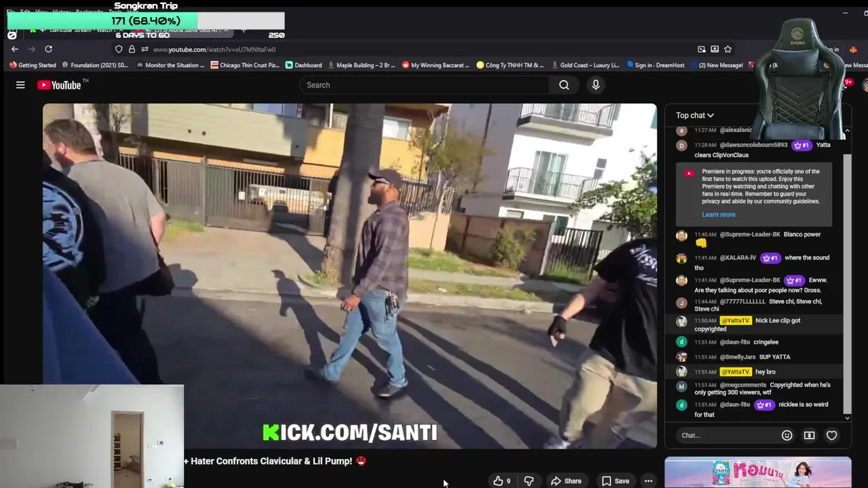This screenshot has height=488, width=868.
Task: Go back with the browser back arrow
Action: [15, 49]
